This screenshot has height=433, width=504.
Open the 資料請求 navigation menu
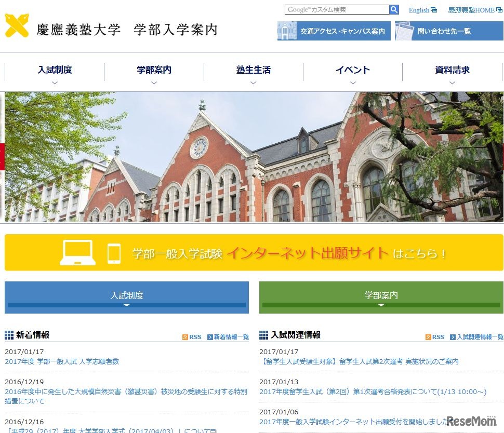pyautogui.click(x=452, y=70)
